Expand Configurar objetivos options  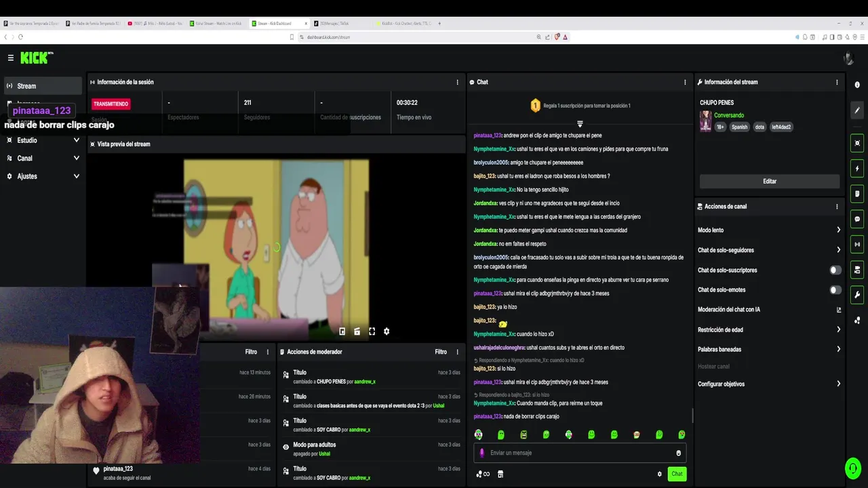[769, 384]
